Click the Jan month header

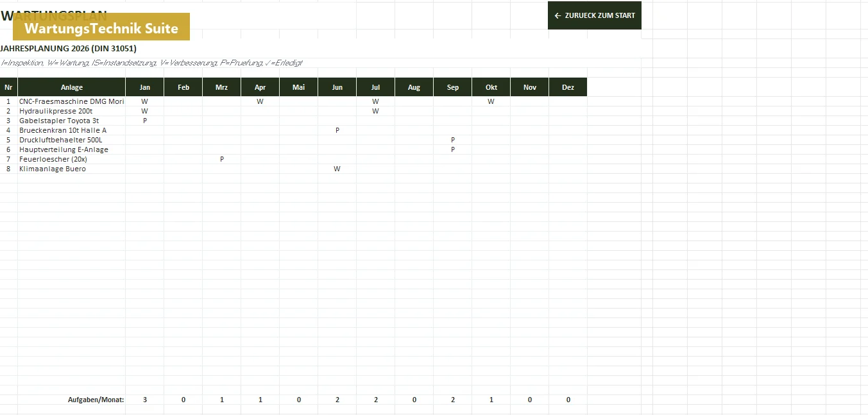145,87
